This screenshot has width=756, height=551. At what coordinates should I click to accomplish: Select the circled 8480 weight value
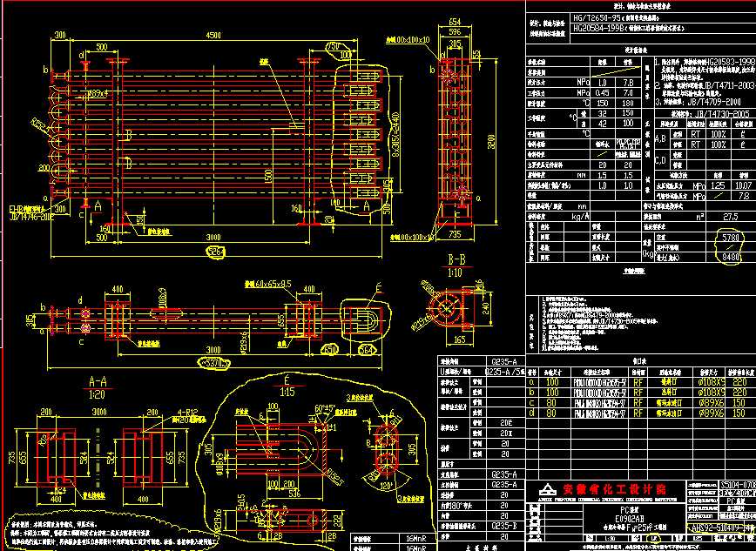731,258
